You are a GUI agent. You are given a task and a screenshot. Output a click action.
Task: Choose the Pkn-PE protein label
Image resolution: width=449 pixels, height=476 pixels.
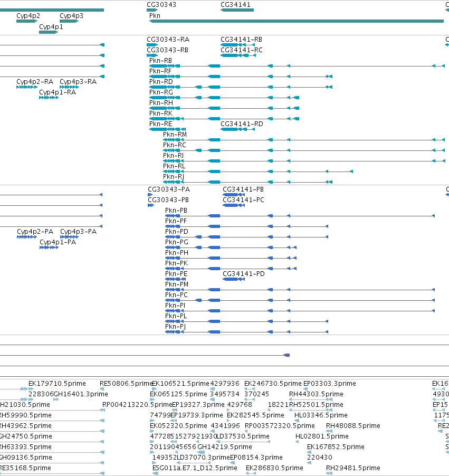176,274
